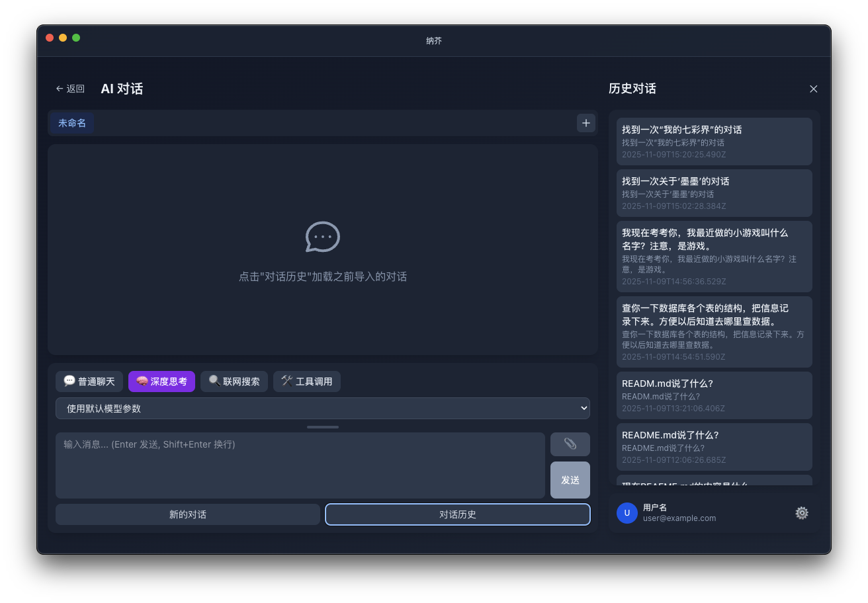
Task: Click the tools icon on 工具调用
Action: 285,381
